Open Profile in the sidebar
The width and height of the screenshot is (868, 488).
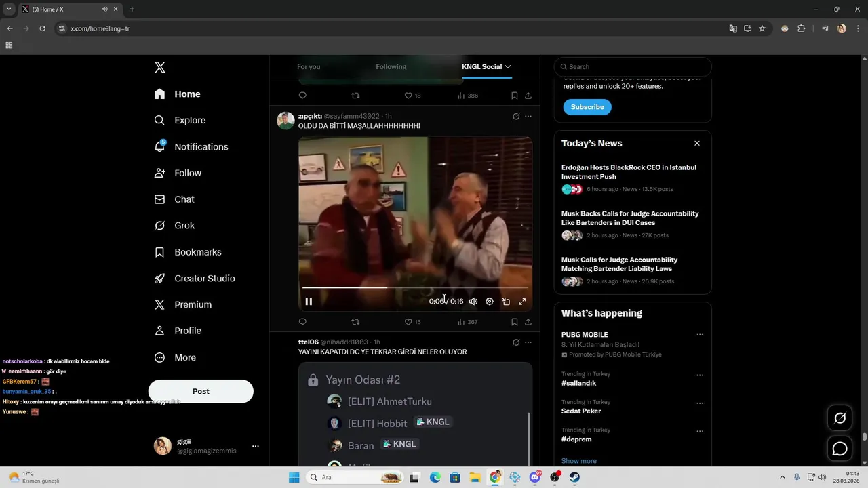click(178, 331)
